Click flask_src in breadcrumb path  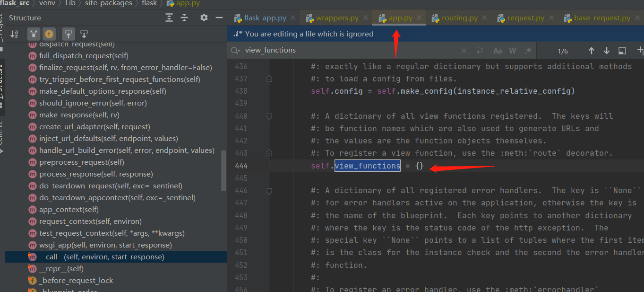coord(15,3)
